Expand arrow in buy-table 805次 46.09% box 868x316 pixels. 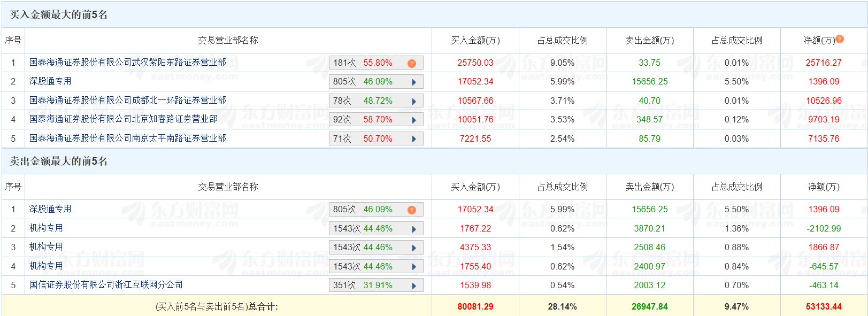point(414,82)
